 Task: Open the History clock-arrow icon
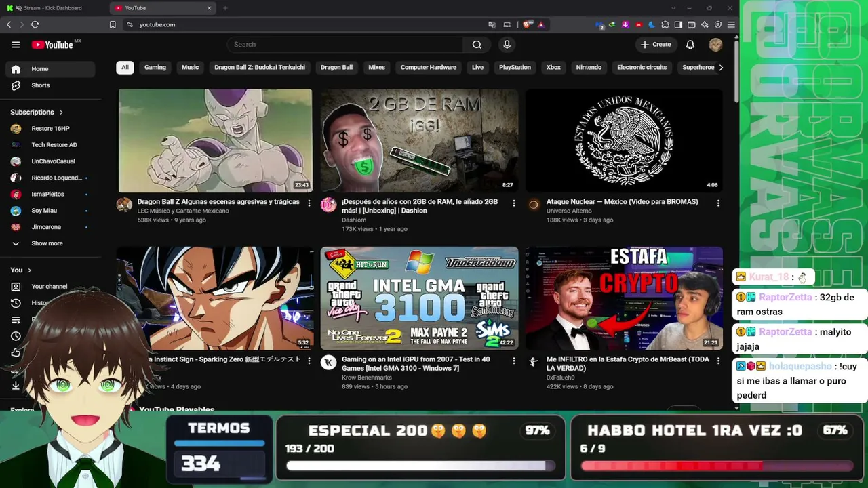tap(16, 303)
